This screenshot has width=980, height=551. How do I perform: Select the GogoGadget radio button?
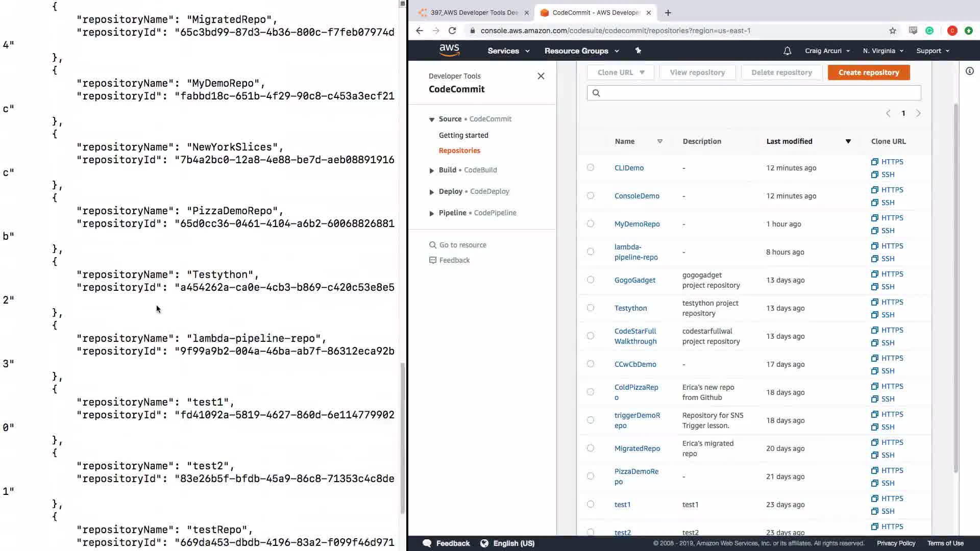(x=591, y=280)
